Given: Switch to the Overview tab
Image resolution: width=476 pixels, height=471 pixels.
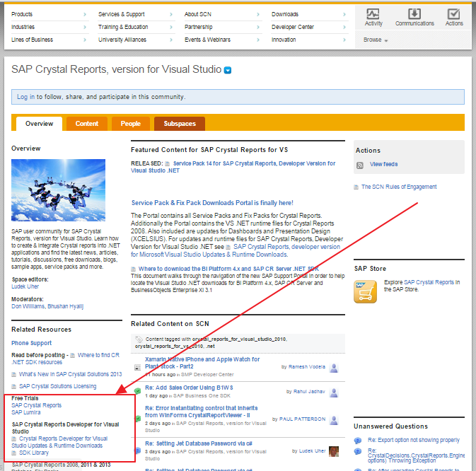Looking at the screenshot, I should coord(39,124).
